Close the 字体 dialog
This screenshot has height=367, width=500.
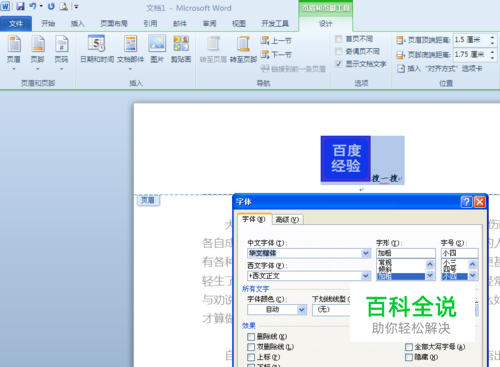pyautogui.click(x=480, y=202)
